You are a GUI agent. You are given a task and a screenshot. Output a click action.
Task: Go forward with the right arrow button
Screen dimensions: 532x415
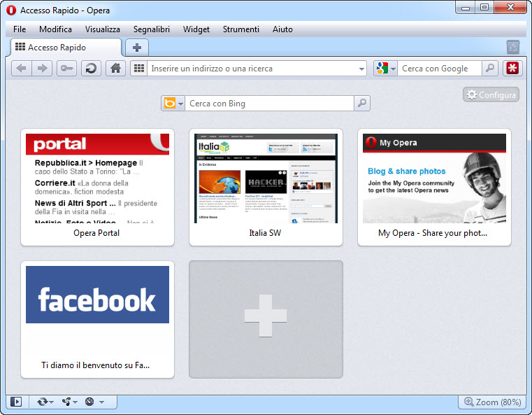42,69
